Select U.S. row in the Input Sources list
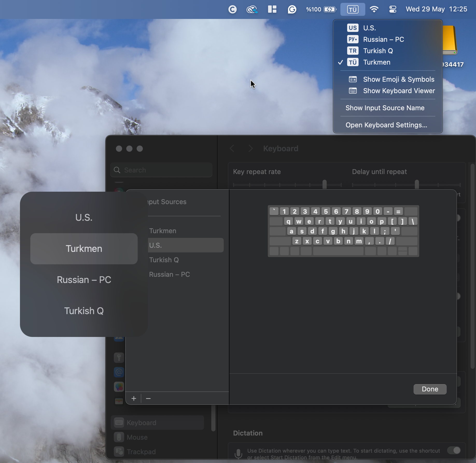Viewport: 476px width, 463px height. [x=186, y=245]
